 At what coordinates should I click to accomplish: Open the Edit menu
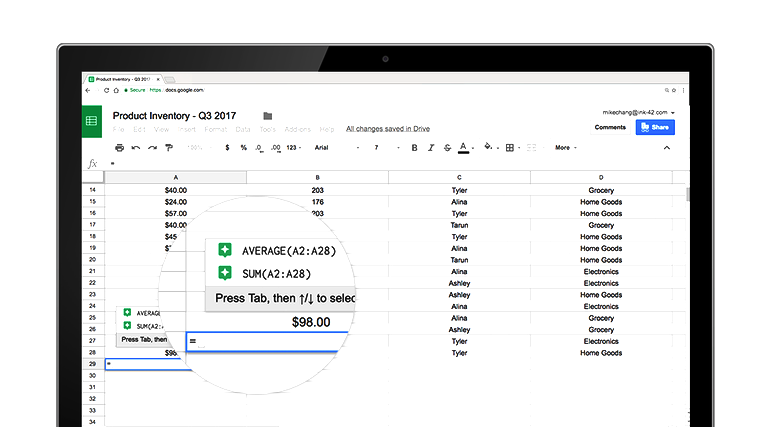click(x=139, y=129)
